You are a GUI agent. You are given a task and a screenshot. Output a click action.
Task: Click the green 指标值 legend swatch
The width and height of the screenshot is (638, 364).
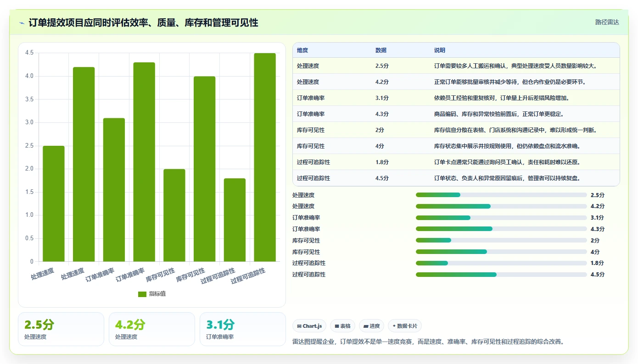point(142,294)
